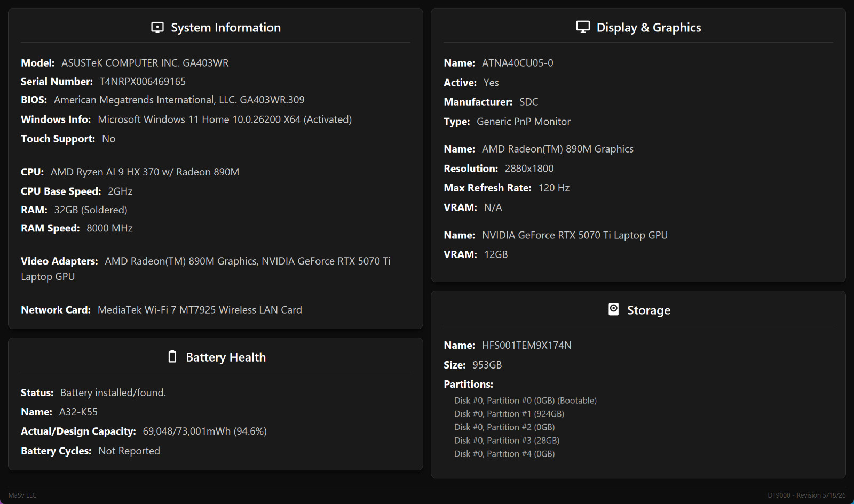Image resolution: width=854 pixels, height=504 pixels.
Task: Click the Battery Health section title
Action: tap(226, 357)
